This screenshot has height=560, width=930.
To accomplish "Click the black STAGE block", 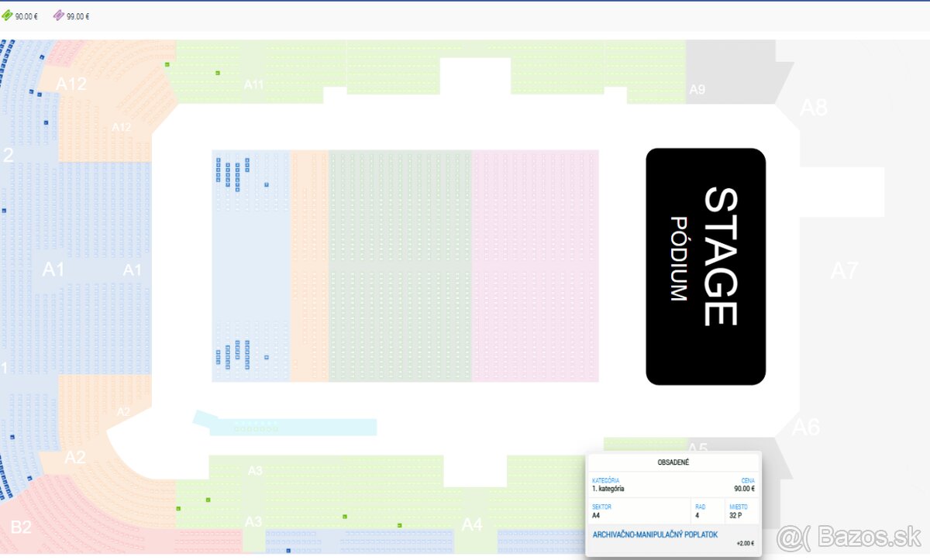I will click(706, 266).
